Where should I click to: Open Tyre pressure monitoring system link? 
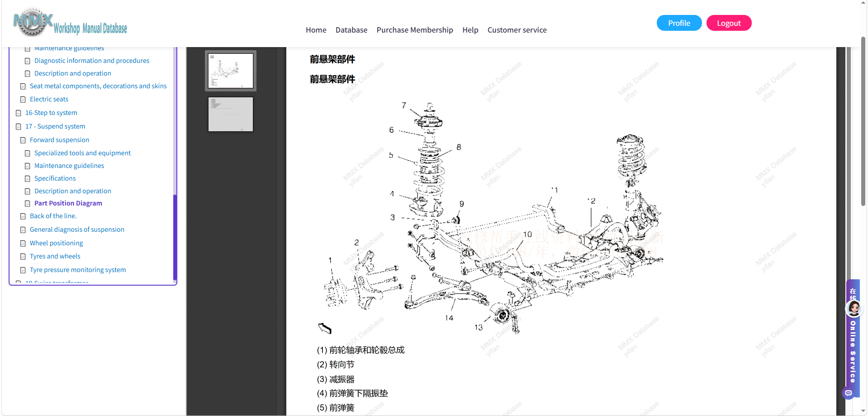(x=78, y=270)
